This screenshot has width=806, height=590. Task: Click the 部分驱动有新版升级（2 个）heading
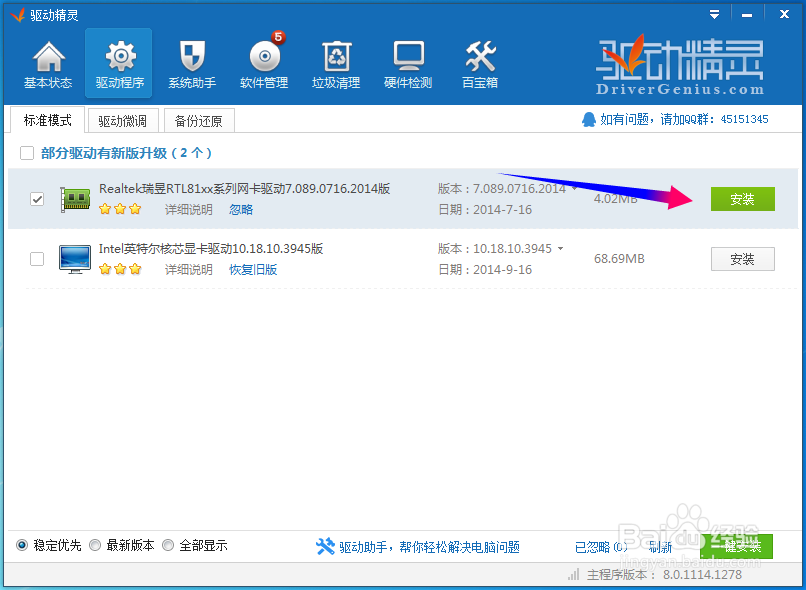click(126, 153)
